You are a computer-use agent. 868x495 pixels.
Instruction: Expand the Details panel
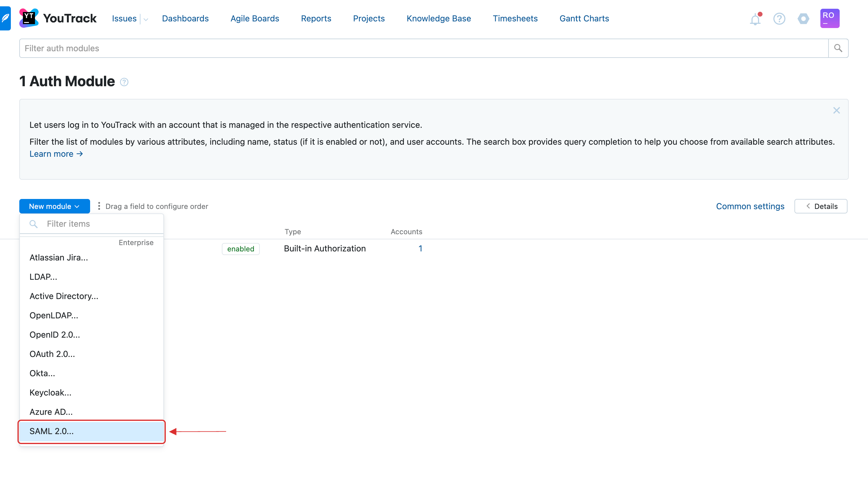[820, 206]
